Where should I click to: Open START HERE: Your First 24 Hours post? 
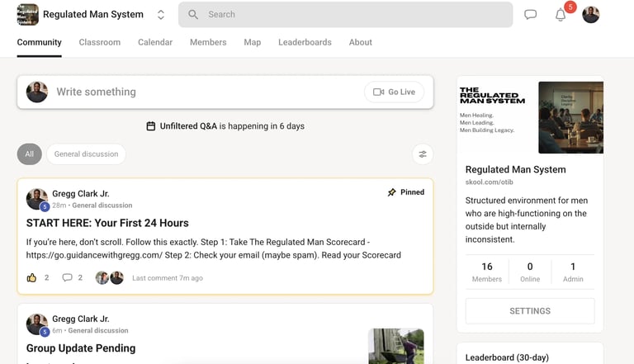107,223
